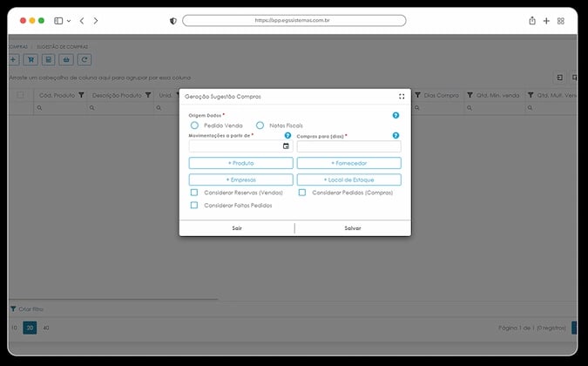
Task: Show the browser tab overview
Action: pos(561,21)
